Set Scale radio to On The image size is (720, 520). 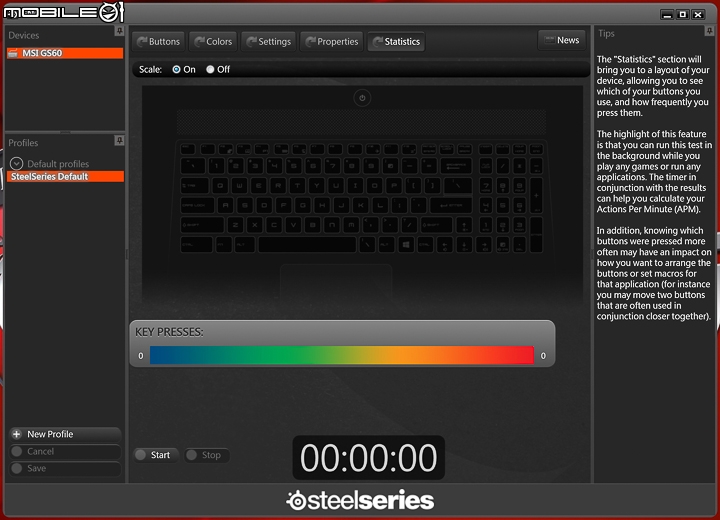[x=176, y=69]
